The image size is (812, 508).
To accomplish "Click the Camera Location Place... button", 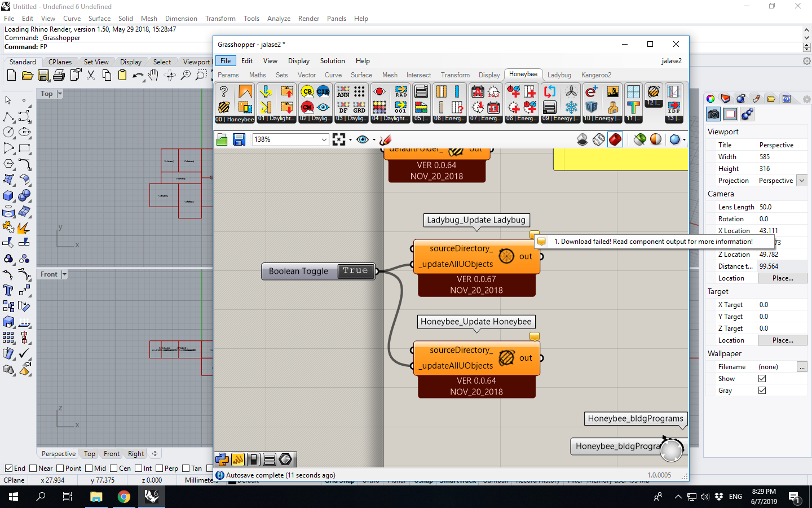I will (x=783, y=278).
